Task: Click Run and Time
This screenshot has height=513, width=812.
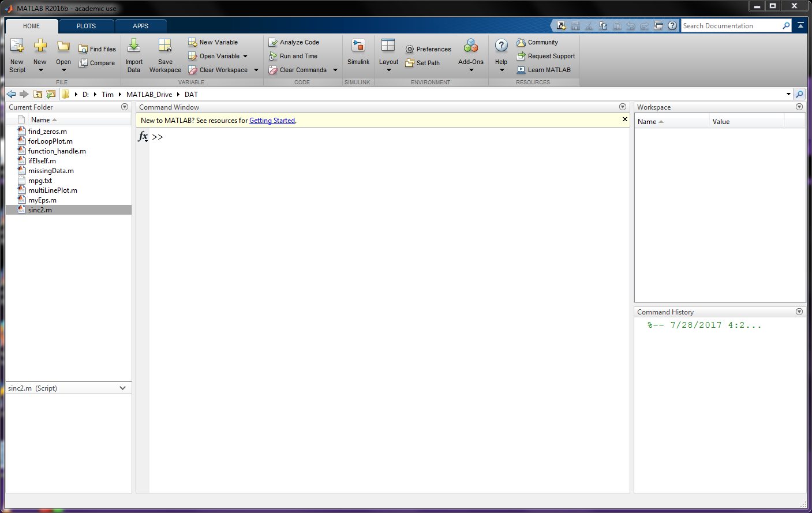Action: (x=293, y=56)
